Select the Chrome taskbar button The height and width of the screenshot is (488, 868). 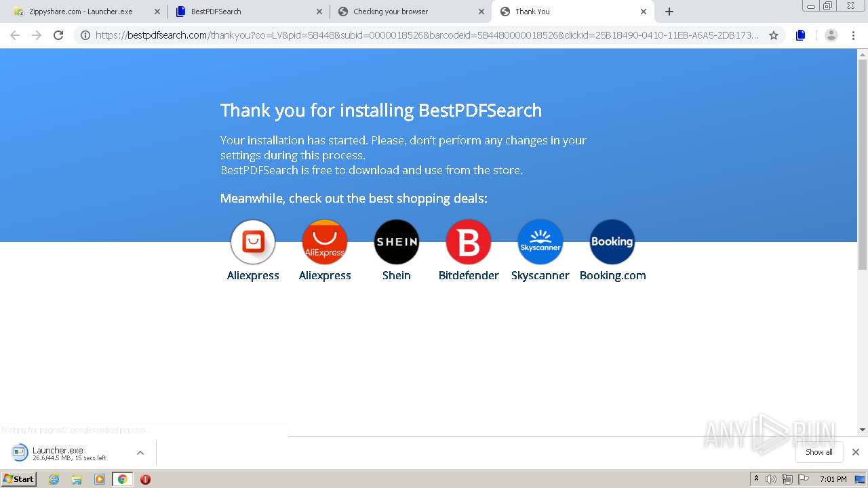click(x=122, y=479)
